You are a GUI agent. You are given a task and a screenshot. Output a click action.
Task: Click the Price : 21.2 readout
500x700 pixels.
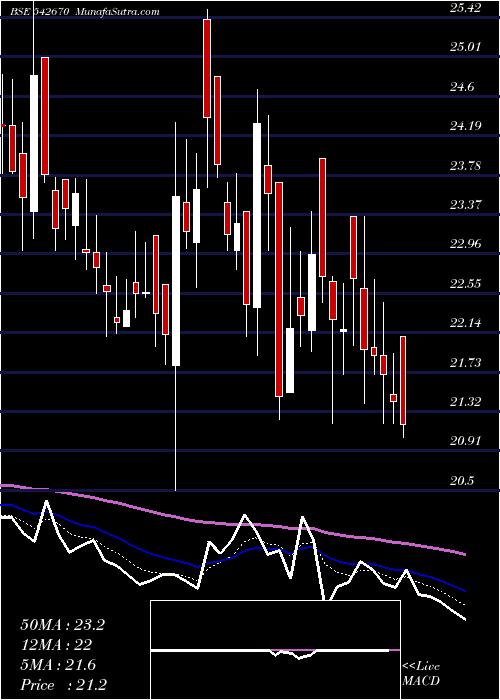pyautogui.click(x=63, y=685)
